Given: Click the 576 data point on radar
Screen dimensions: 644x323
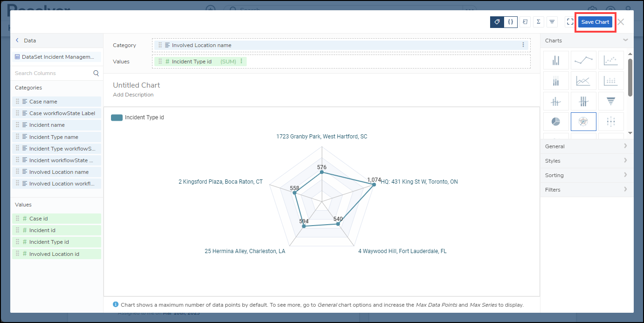Looking at the screenshot, I should pos(321,172).
